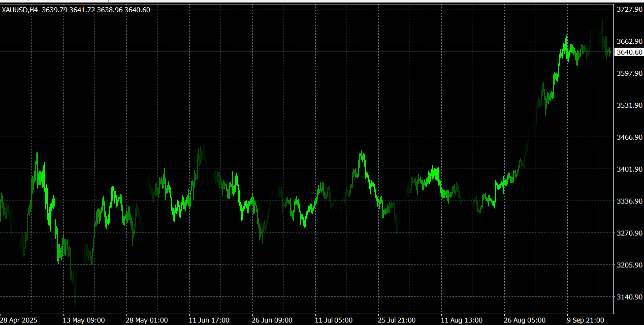Select the 13 May 09:00 time label
Image resolution: width=644 pixels, height=325 pixels.
coord(84,320)
